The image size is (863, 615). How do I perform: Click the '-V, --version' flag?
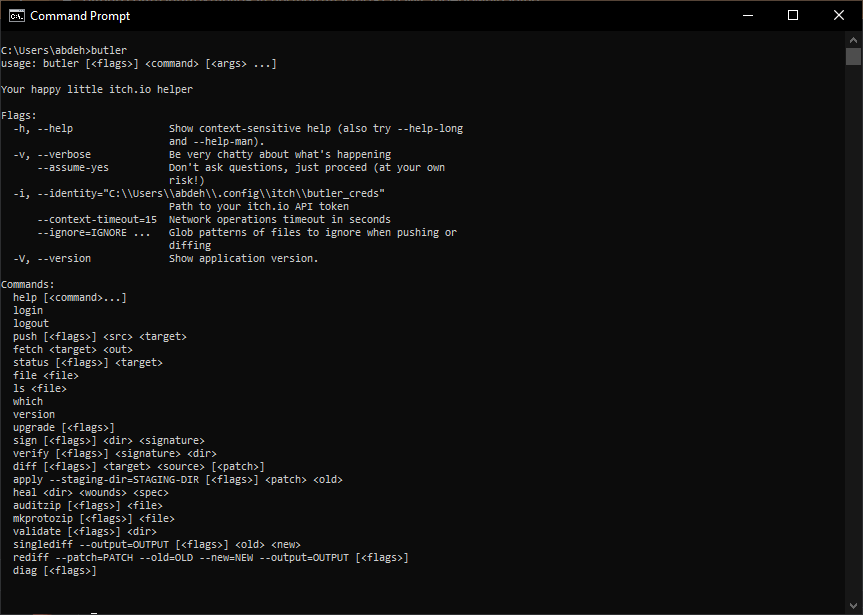coord(52,258)
